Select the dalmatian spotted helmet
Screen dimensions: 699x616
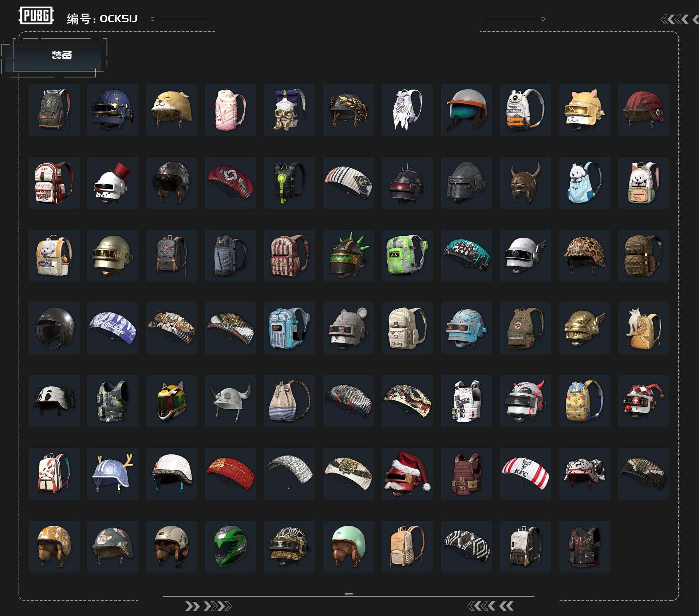tap(585, 474)
